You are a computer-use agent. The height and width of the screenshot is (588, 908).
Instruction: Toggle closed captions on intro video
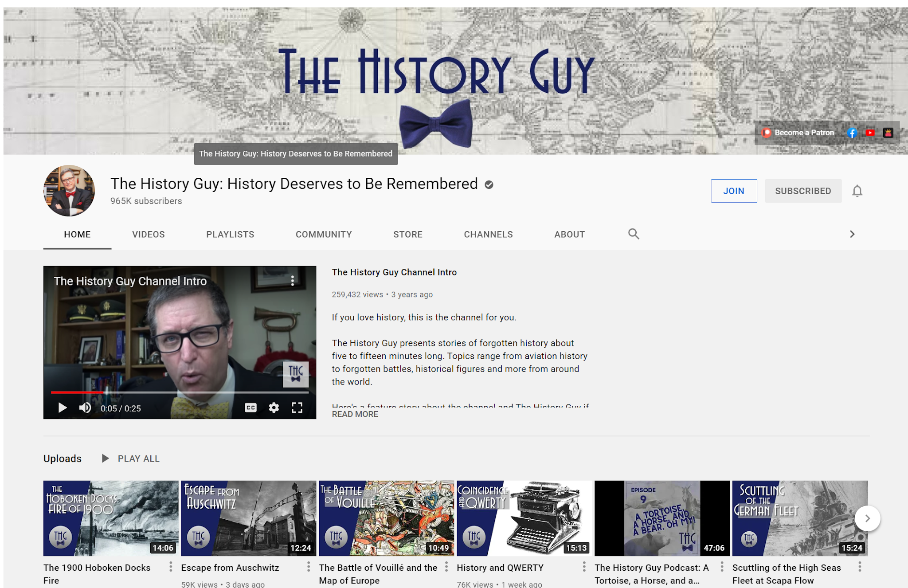(x=250, y=408)
